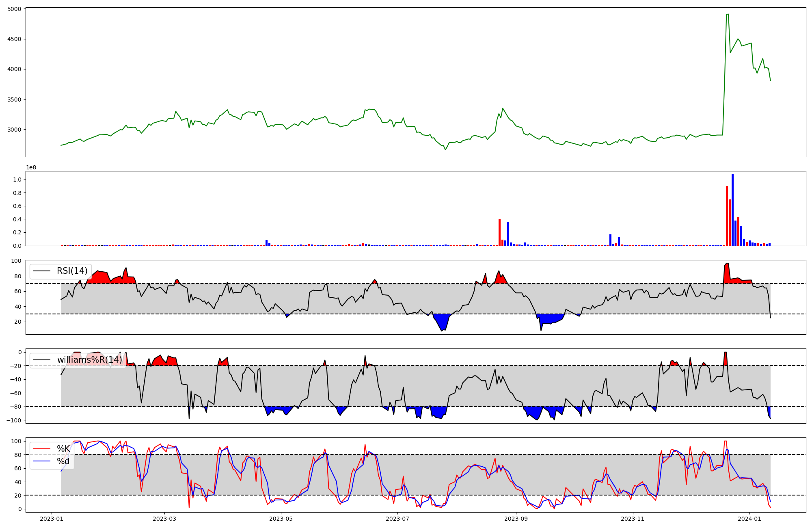The width and height of the screenshot is (812, 528).
Task: Select the 2023-03 date axis label
Action: [x=164, y=519]
